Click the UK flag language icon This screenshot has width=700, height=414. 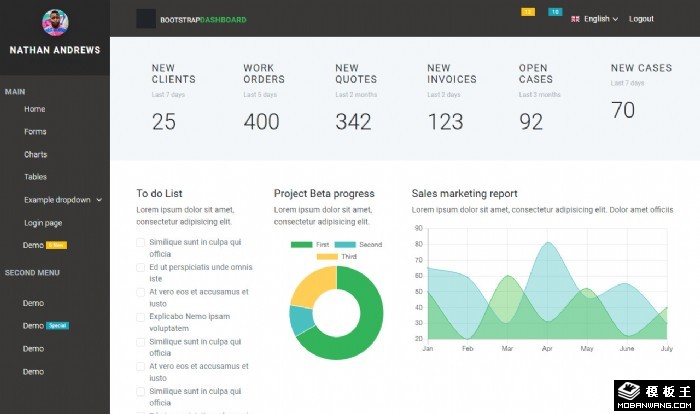(x=575, y=19)
